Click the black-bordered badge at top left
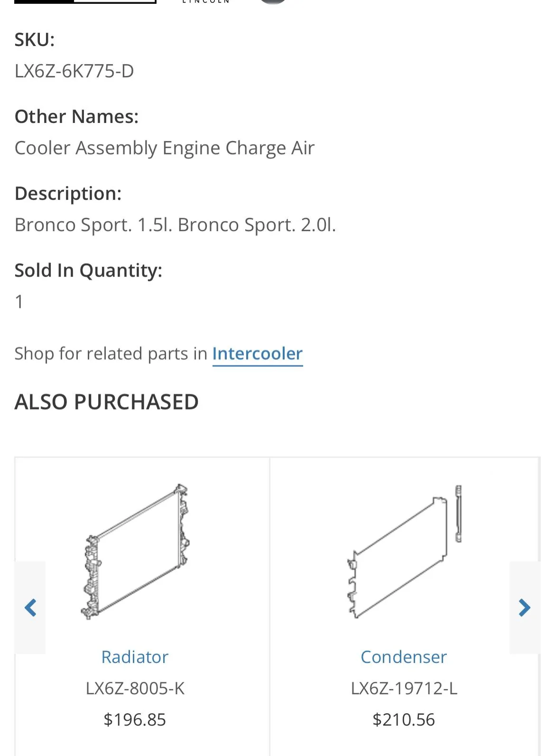The height and width of the screenshot is (756, 555). (85, 2)
